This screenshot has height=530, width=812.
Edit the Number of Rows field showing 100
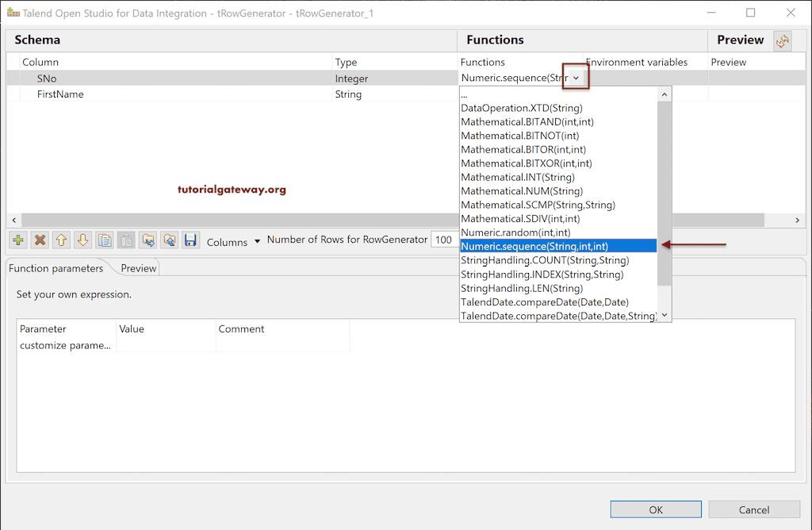click(444, 240)
